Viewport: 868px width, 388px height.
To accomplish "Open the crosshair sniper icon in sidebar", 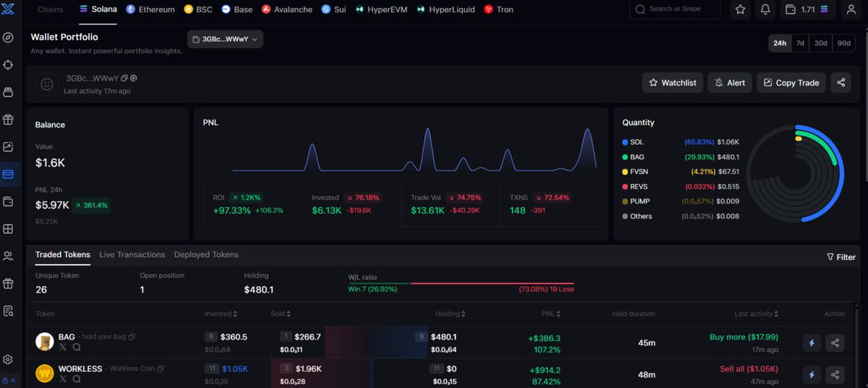I will [8, 65].
